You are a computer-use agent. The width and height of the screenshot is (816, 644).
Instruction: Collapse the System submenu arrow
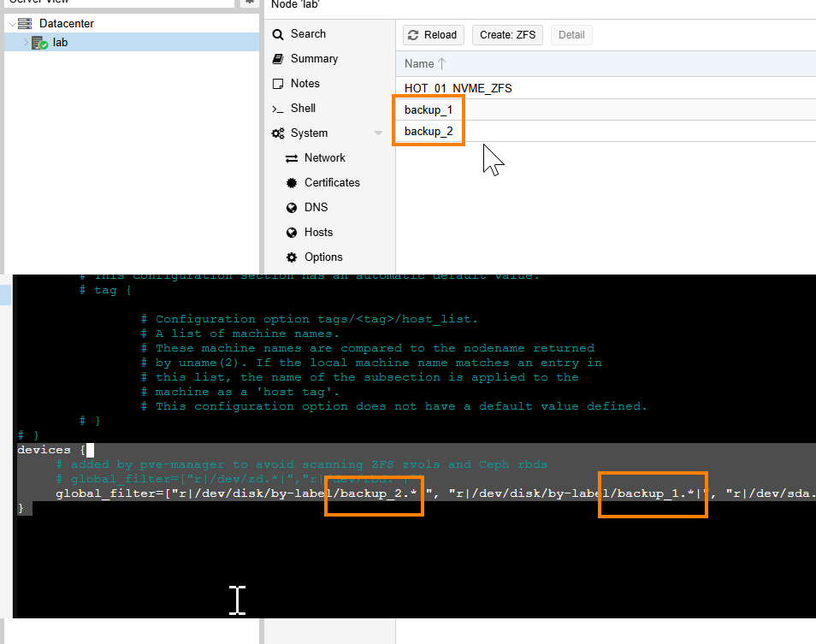pyautogui.click(x=378, y=133)
